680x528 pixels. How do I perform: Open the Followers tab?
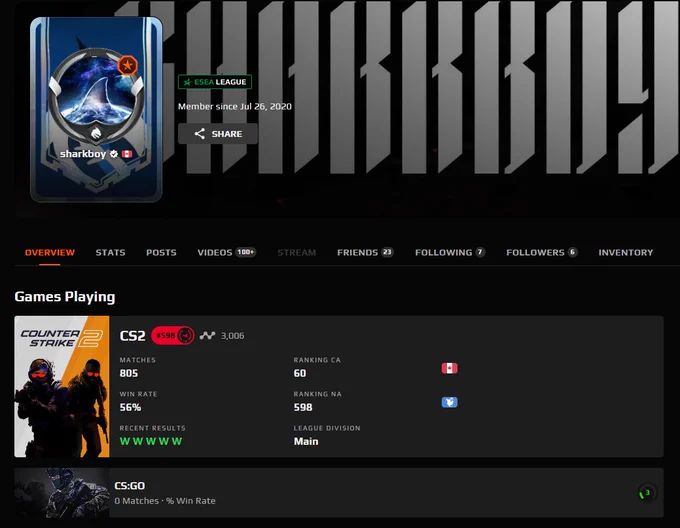(542, 252)
